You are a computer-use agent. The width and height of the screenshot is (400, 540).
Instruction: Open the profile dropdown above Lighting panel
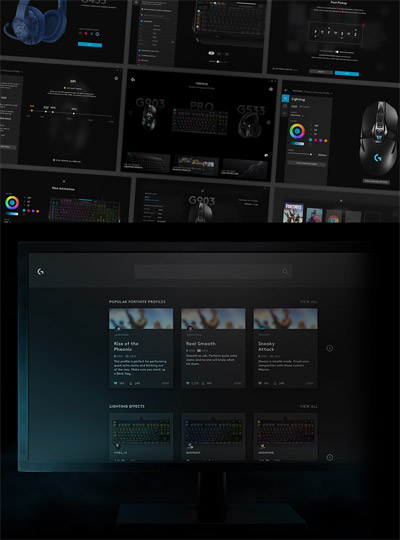pyautogui.click(x=313, y=92)
